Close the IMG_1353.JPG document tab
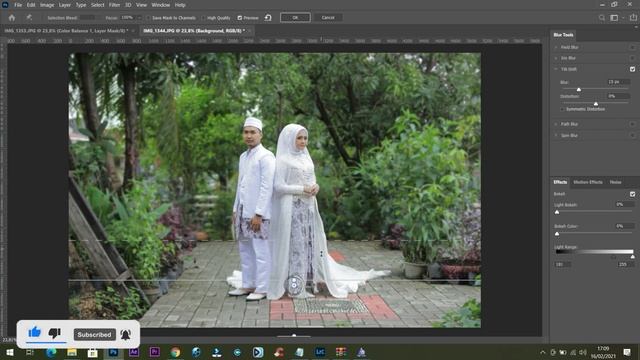Screen dimensions: 640x360 pos(133,31)
